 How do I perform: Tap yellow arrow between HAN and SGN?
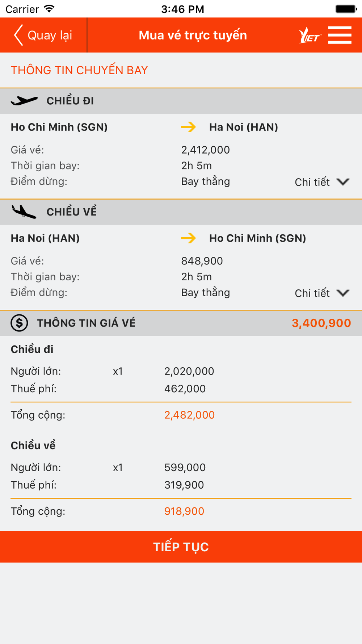pyautogui.click(x=188, y=238)
